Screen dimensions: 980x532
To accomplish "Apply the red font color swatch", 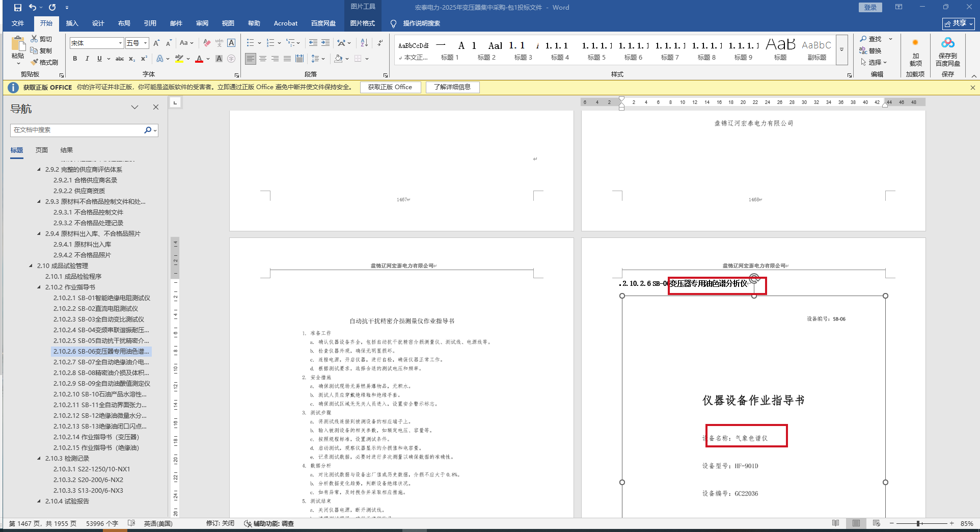I will (199, 59).
